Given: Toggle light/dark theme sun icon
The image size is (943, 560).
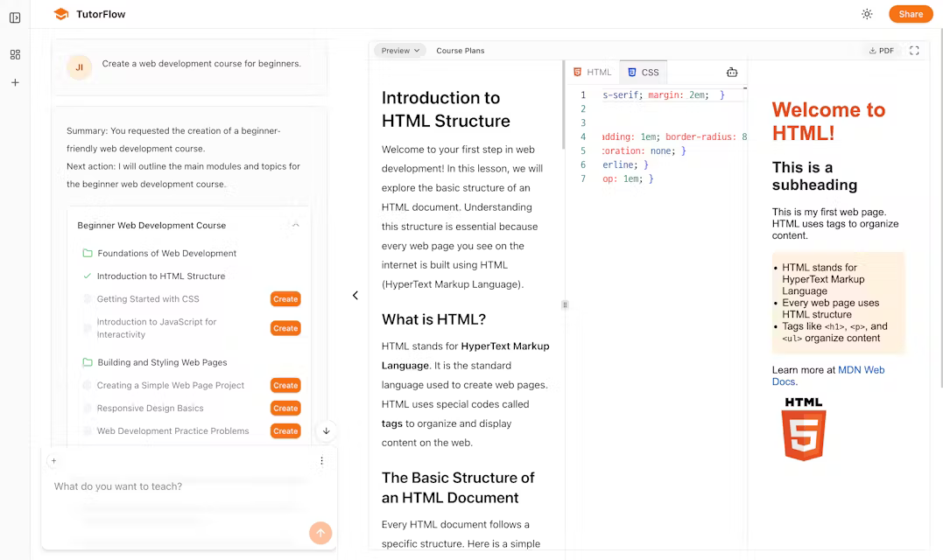Looking at the screenshot, I should 867,14.
